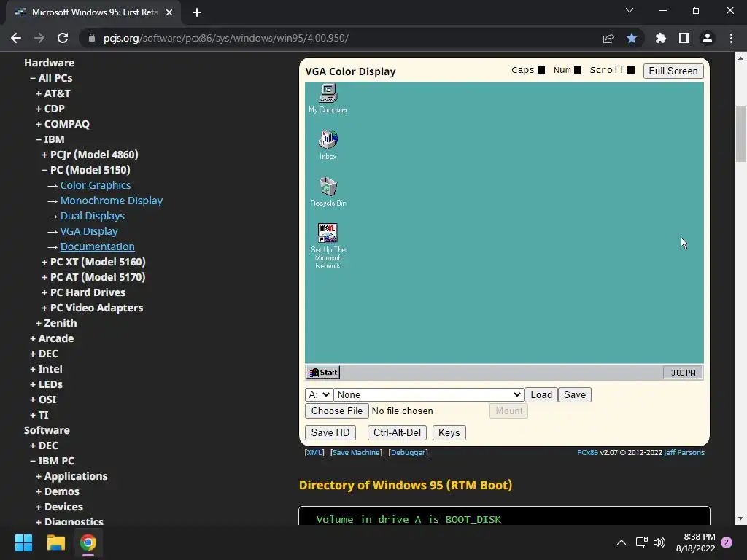This screenshot has height=560, width=747.
Task: Open VGA Display link
Action: coord(89,231)
